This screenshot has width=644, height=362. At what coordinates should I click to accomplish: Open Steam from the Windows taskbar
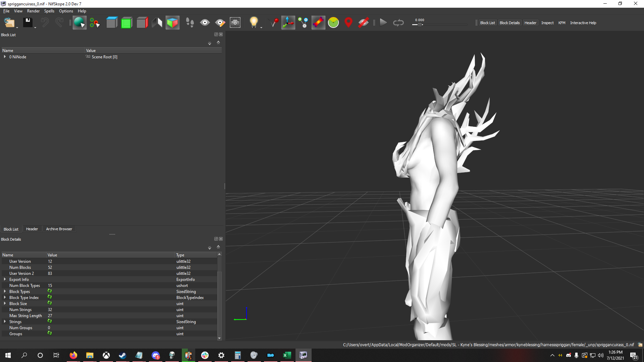point(122,355)
